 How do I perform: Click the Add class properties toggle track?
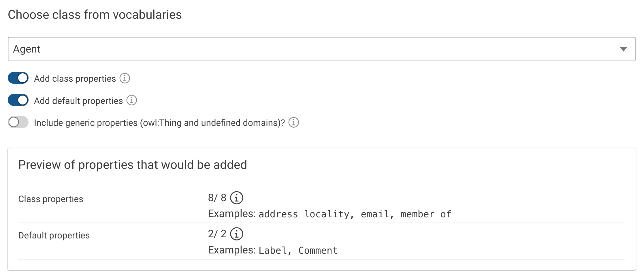18,78
